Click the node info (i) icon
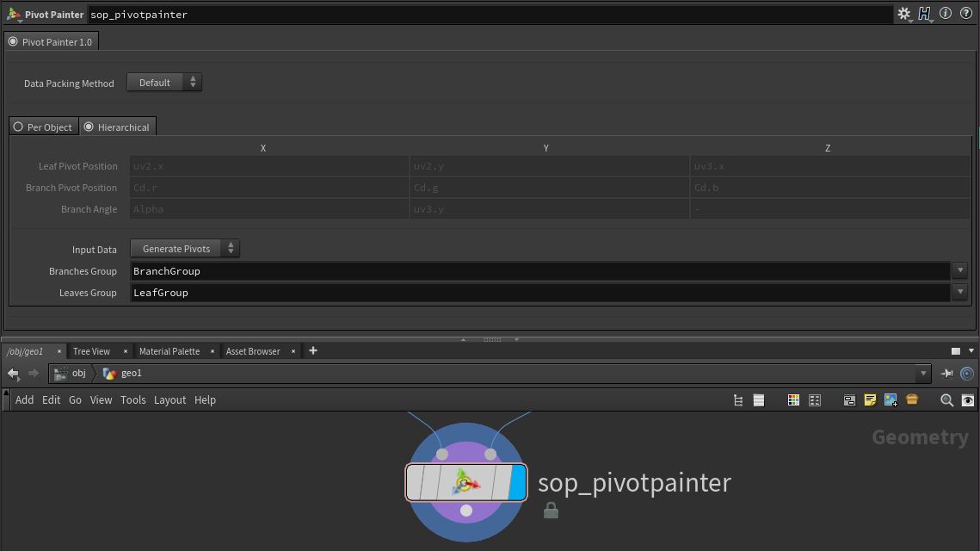980x551 pixels. [x=946, y=14]
